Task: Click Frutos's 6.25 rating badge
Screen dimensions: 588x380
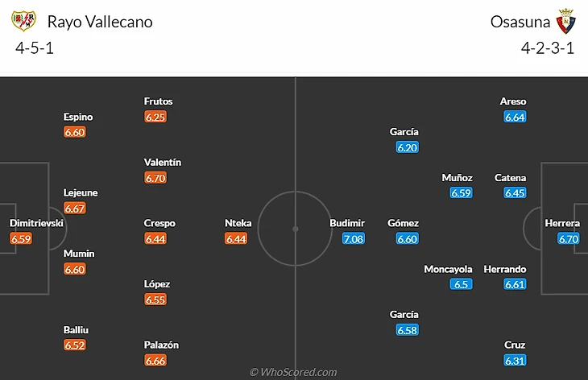Action: click(155, 118)
